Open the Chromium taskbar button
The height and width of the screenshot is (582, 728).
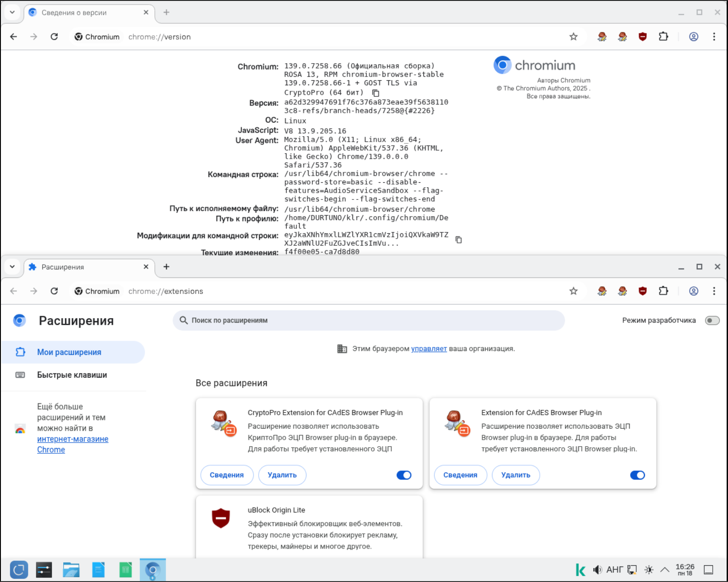pos(153,570)
